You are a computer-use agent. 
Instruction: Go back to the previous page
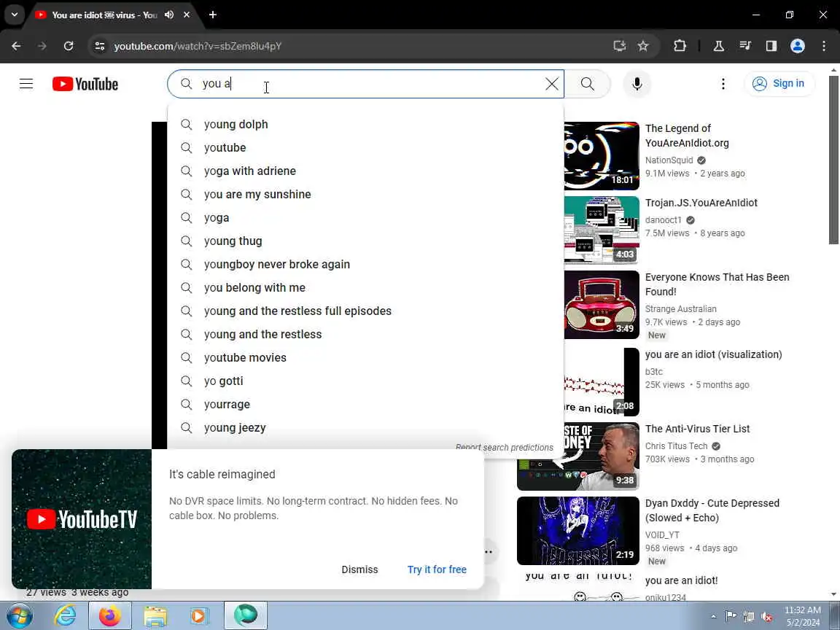click(16, 46)
